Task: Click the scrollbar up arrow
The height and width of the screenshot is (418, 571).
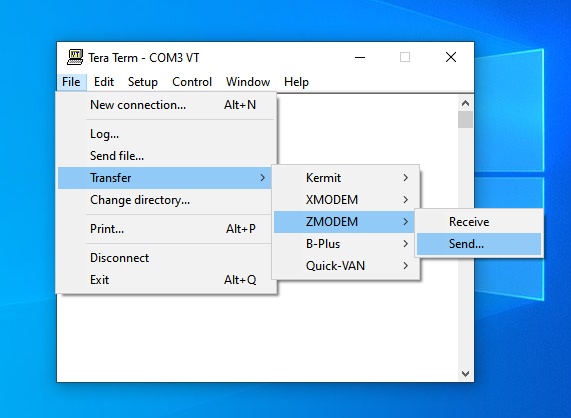Action: [465, 103]
